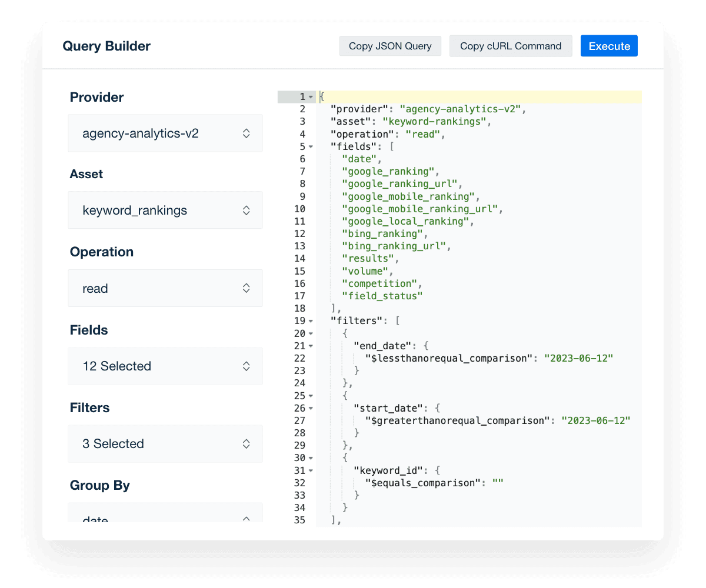Collapse the Group By date selector
Image resolution: width=706 pixels, height=588 pixels.
pyautogui.click(x=165, y=517)
